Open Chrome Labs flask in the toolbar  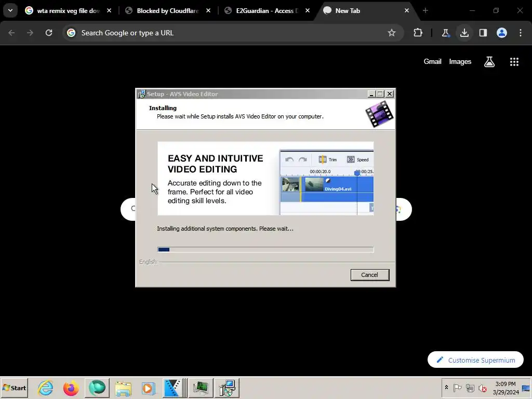click(445, 33)
